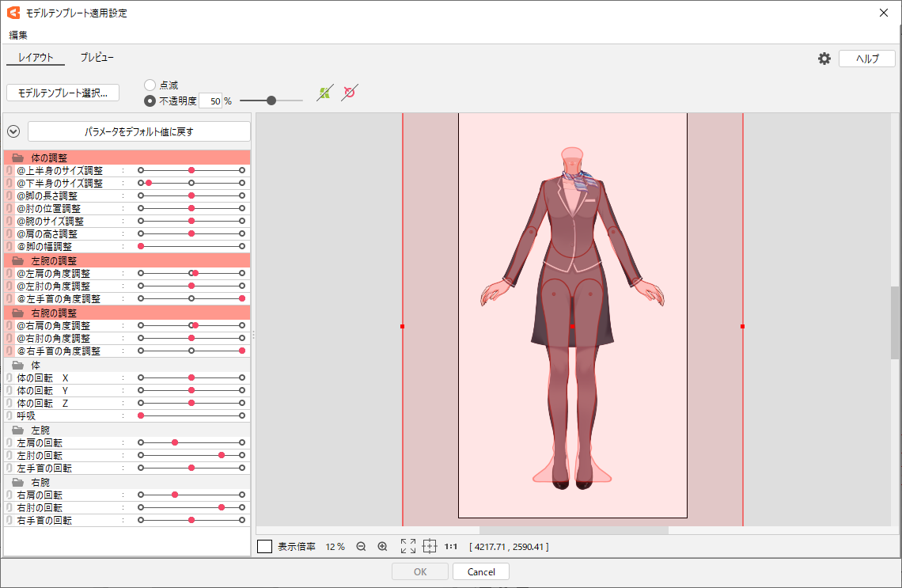Select the 不透明度 radio button
The image size is (902, 588).
[149, 101]
